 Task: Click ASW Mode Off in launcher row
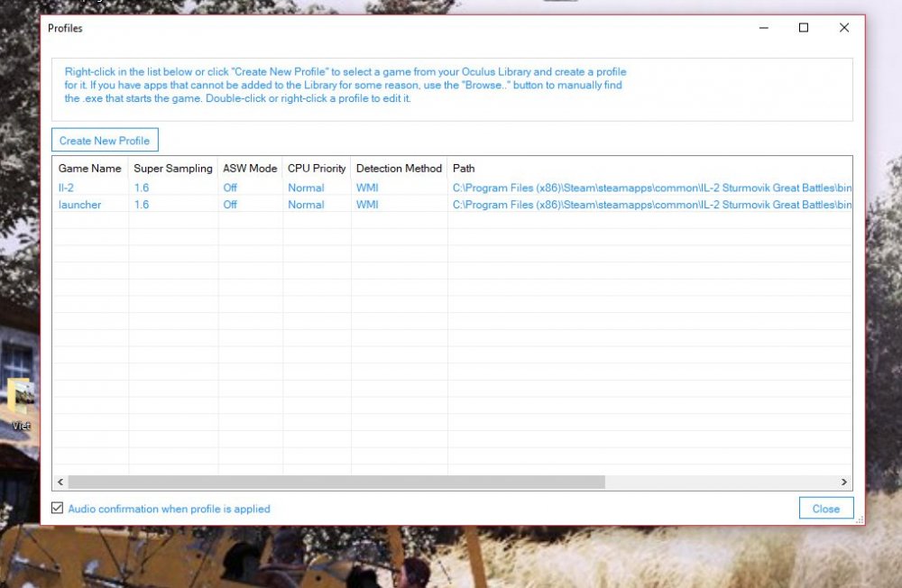[x=230, y=205]
